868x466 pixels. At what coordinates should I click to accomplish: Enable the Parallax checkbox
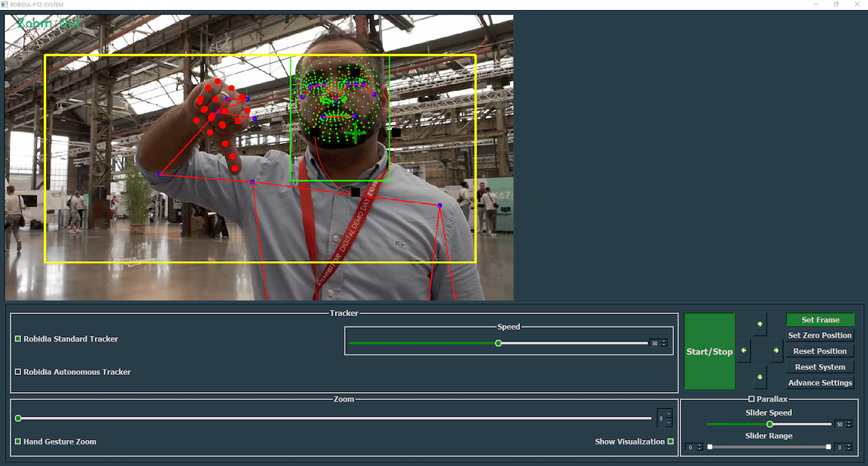752,399
